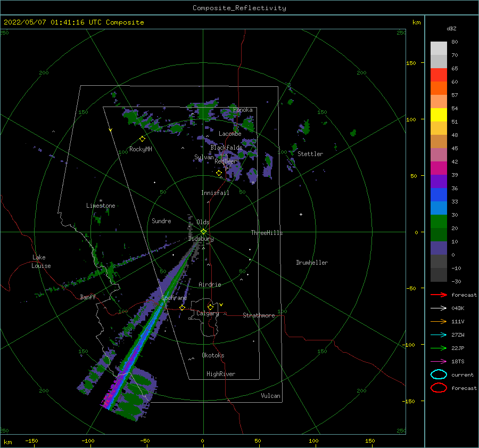Click the HighRiver city label
This screenshot has height=448, width=479.
220,374
